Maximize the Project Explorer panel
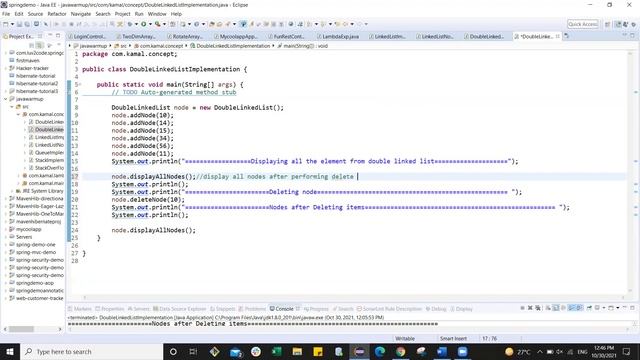The width and height of the screenshot is (640, 360). pos(58,36)
